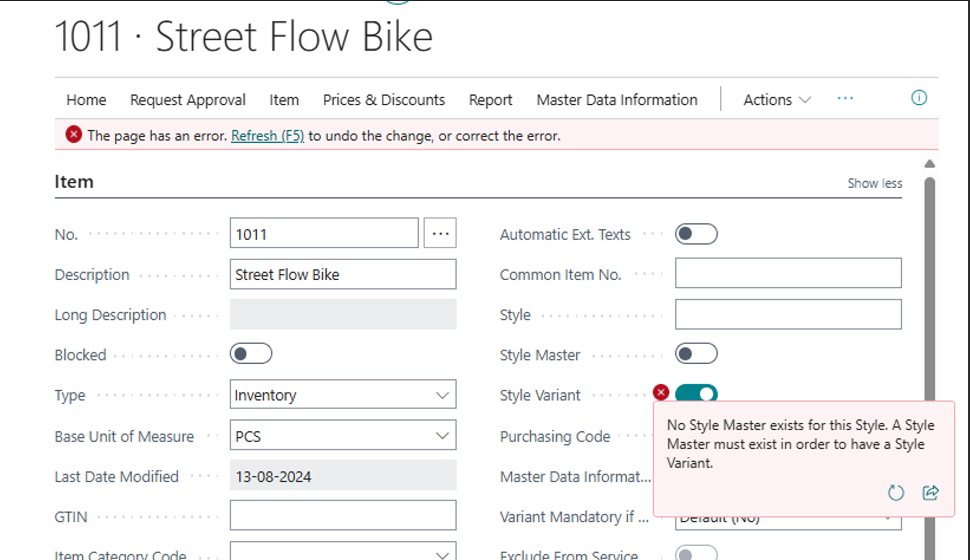Click the Refresh (F5) link
This screenshot has width=970, height=560.
pos(267,136)
